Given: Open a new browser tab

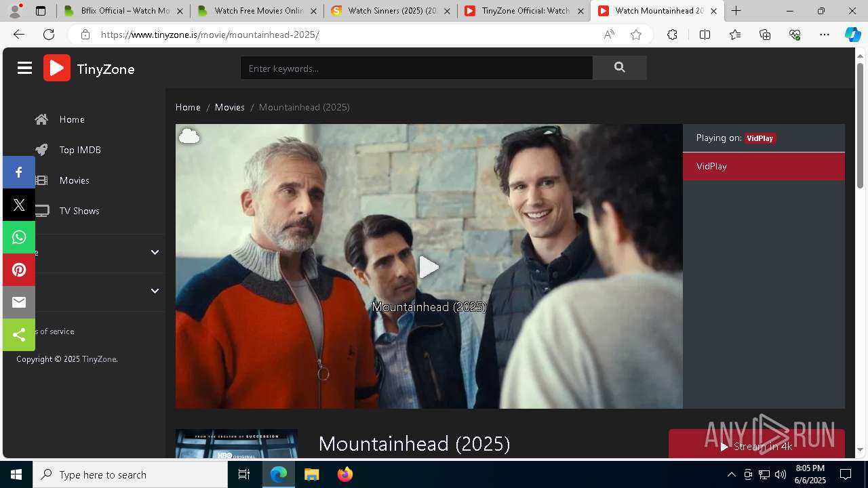Looking at the screenshot, I should coord(736,11).
